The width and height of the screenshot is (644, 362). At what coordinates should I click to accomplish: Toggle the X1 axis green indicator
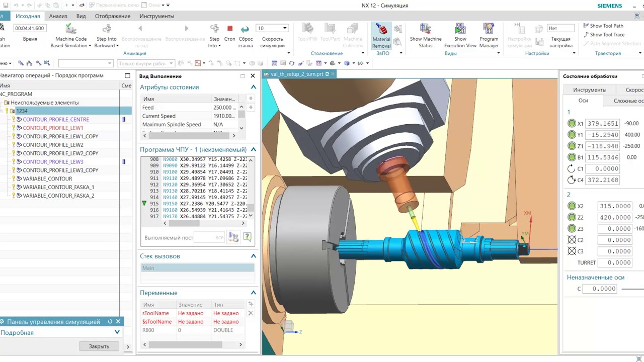pyautogui.click(x=572, y=124)
